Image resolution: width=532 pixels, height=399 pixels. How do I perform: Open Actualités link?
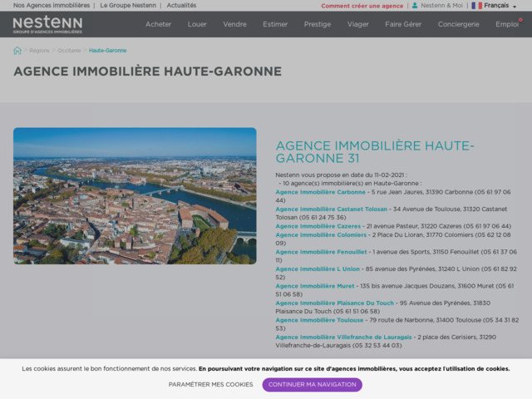click(x=181, y=6)
